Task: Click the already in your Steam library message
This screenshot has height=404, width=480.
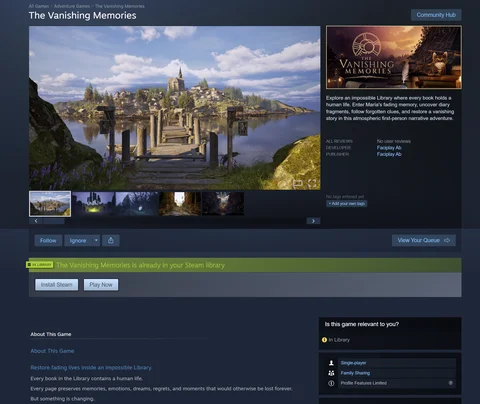Action: click(140, 265)
